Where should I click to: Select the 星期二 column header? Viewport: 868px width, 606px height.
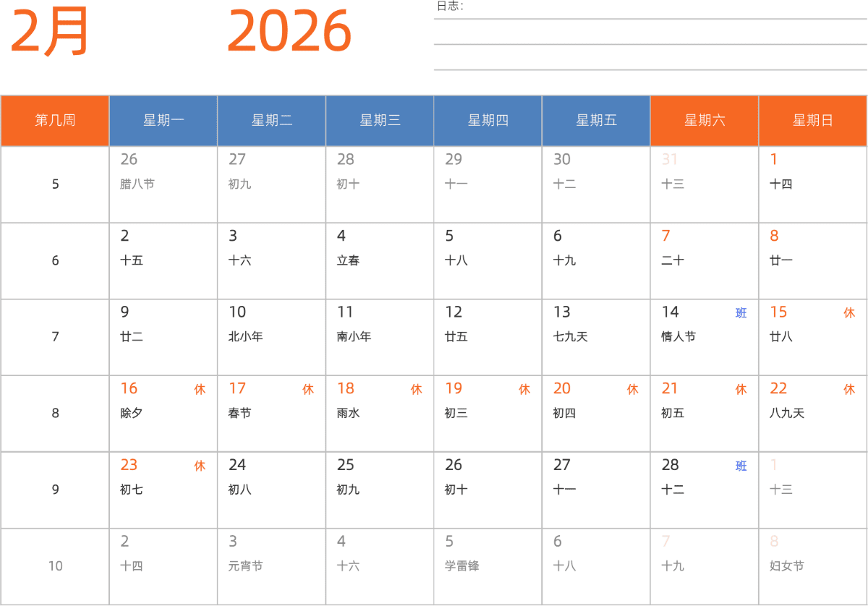[272, 121]
